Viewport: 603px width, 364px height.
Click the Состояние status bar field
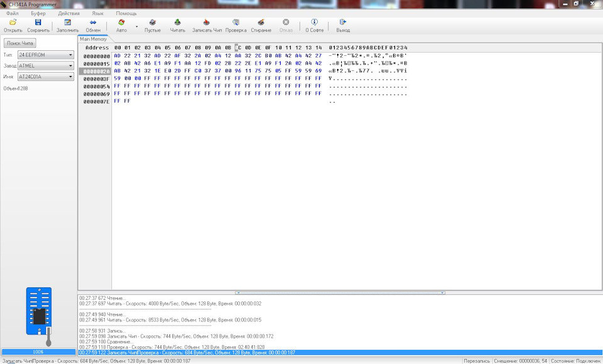point(576,361)
